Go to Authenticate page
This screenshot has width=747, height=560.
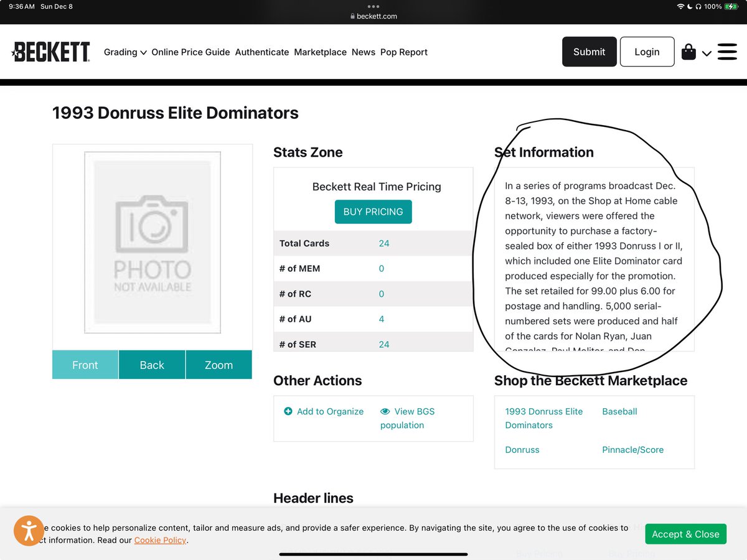[x=262, y=52]
